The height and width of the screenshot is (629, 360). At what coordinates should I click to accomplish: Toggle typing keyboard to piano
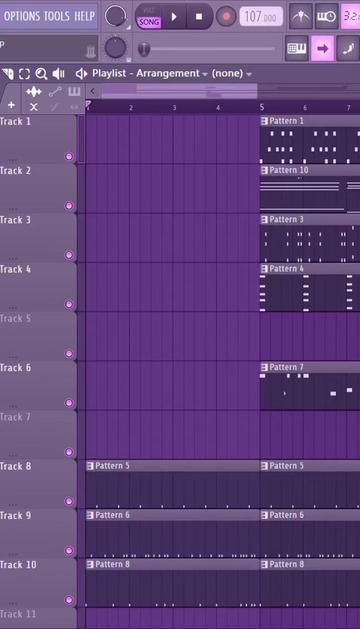click(x=296, y=49)
